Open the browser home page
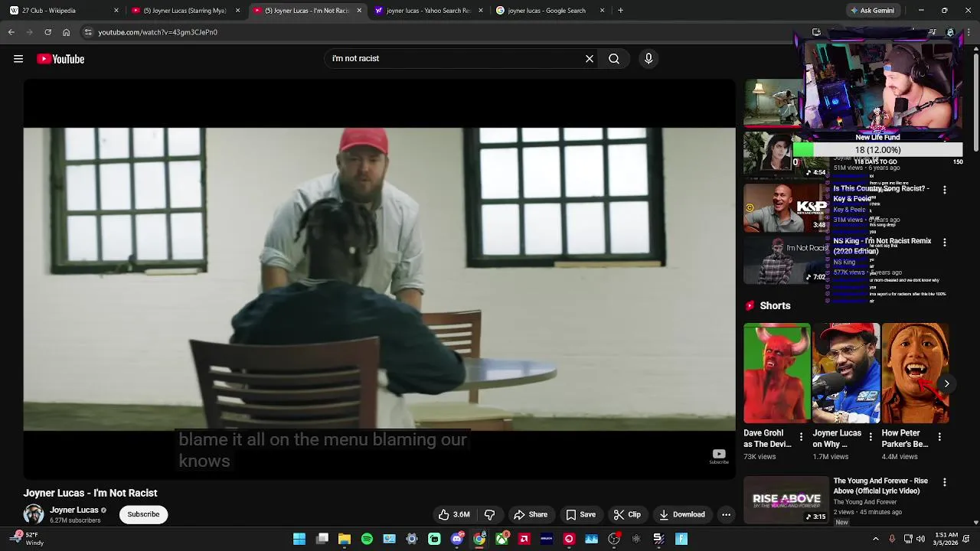Screen dimensions: 980x551 (x=66, y=32)
